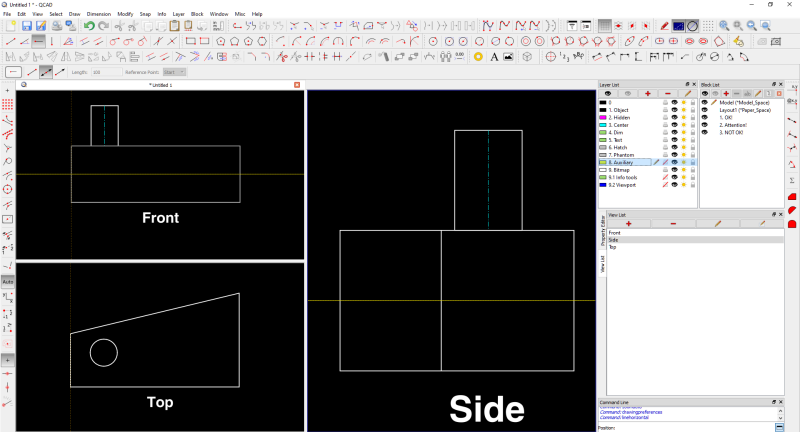Open the Reference Point dropdown
Screen dimensions: 800x432
pos(174,72)
